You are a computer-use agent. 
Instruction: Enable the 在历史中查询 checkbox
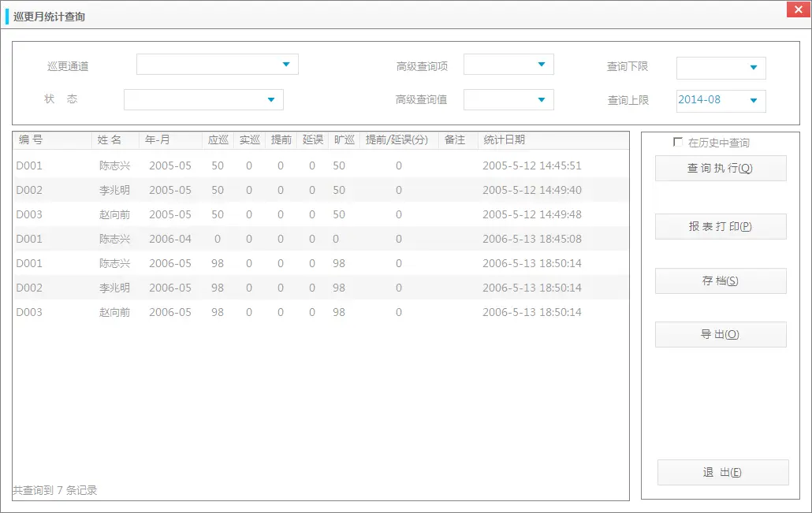coord(677,142)
